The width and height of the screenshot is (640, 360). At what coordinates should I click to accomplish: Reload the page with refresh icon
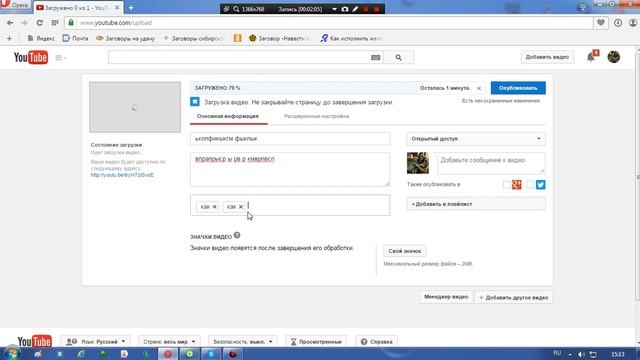pos(40,23)
